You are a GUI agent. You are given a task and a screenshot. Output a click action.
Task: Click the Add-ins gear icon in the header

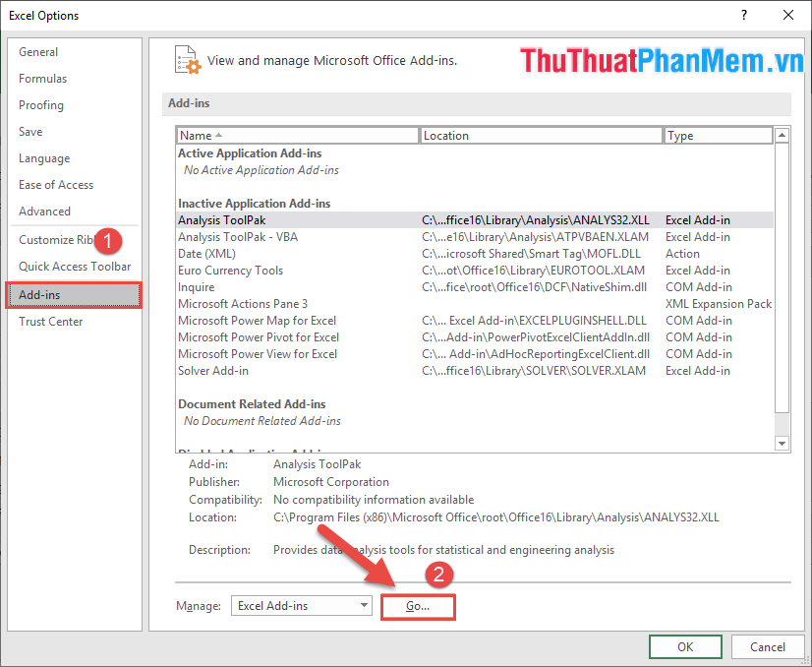(187, 60)
